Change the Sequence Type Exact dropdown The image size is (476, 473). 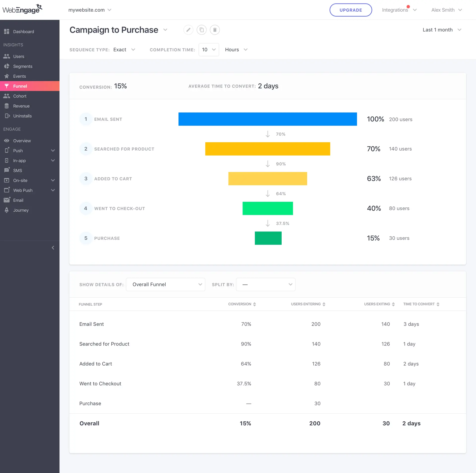coord(124,50)
